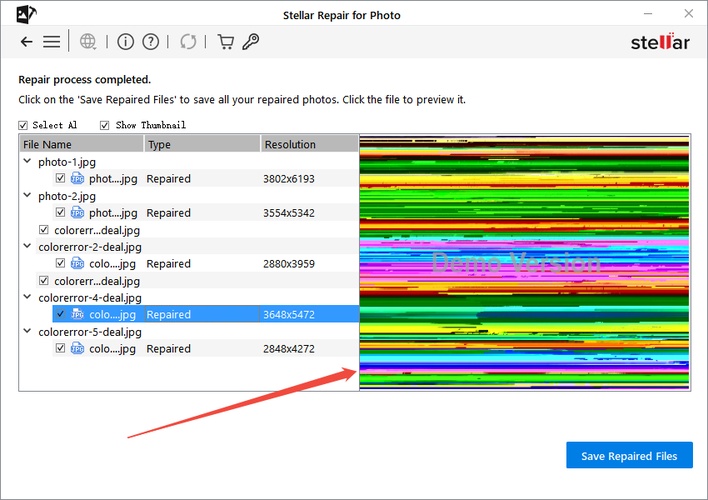708x500 pixels.
Task: Click the Stellar app logo icon
Action: coord(26,14)
